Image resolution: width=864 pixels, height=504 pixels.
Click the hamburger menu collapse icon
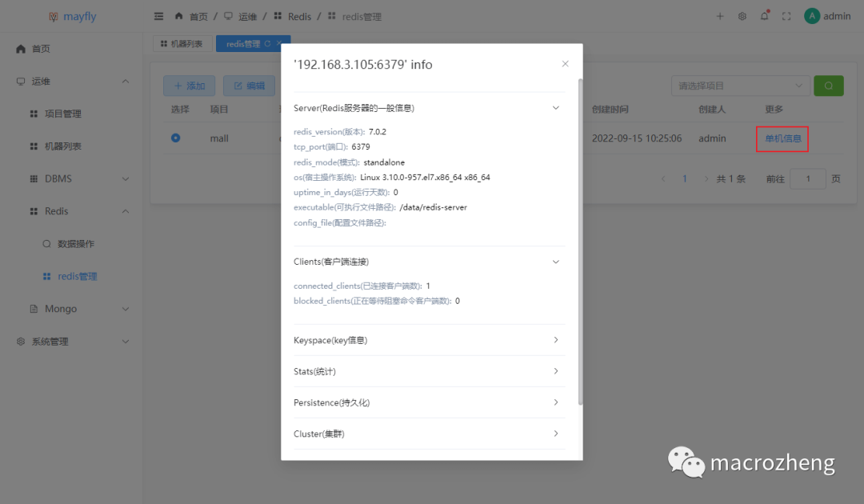coord(158,16)
